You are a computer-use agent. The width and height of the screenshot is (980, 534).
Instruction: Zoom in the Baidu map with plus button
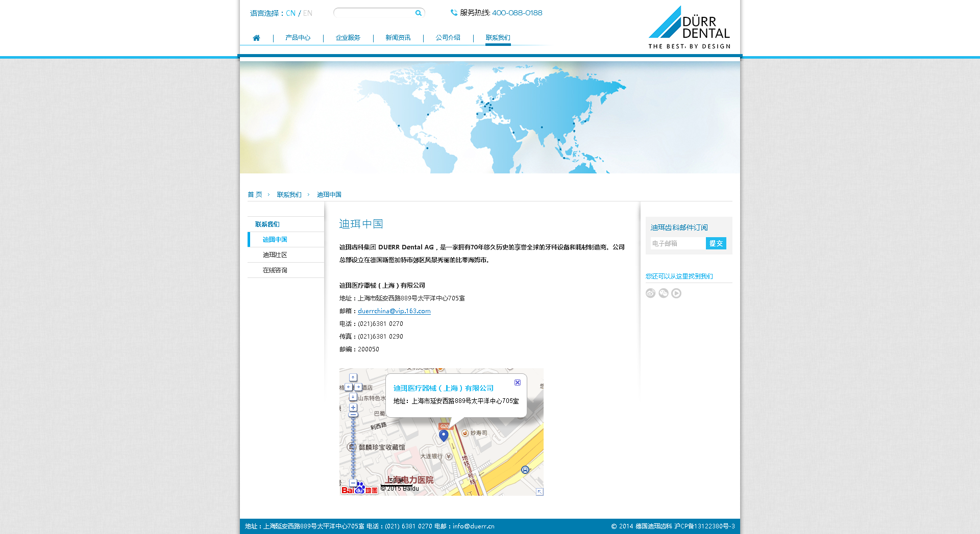353,408
